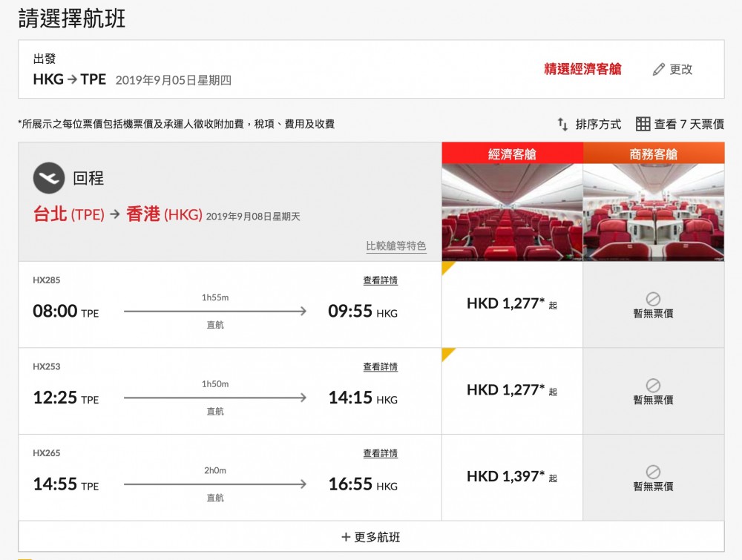Select the economy fare for flight HX285
This screenshot has width=742, height=560.
coord(512,303)
